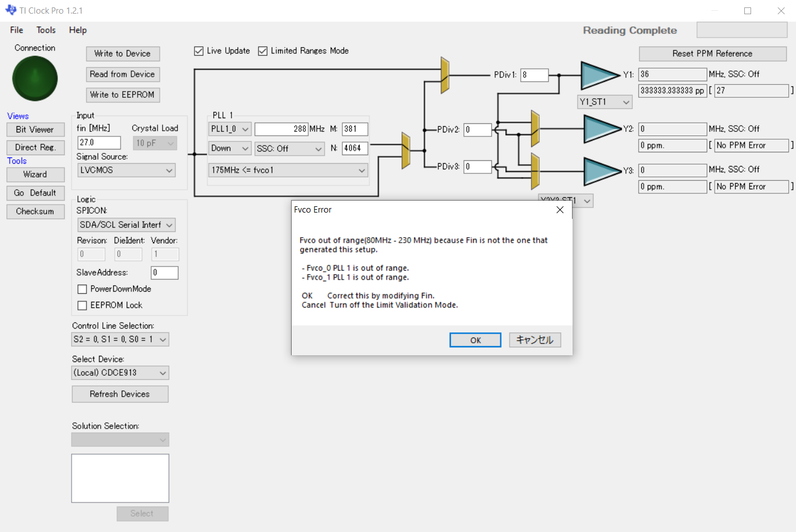Open the File menu

click(x=16, y=30)
